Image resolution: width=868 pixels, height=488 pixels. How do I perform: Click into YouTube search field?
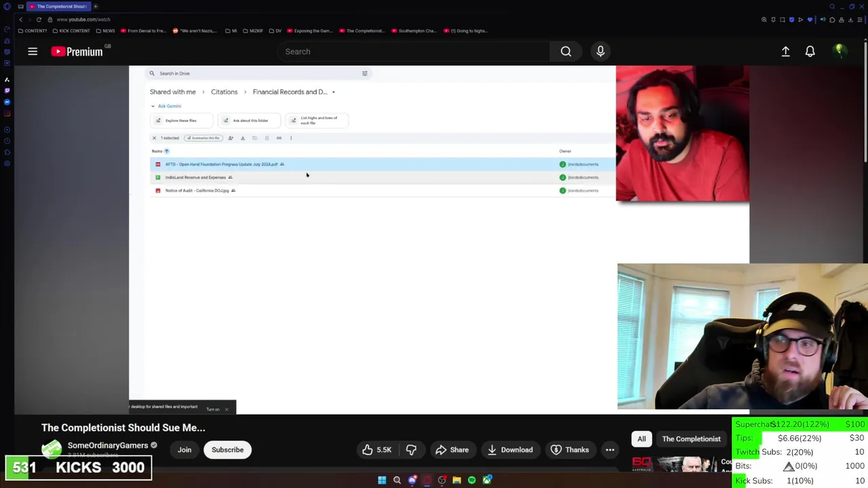[414, 52]
